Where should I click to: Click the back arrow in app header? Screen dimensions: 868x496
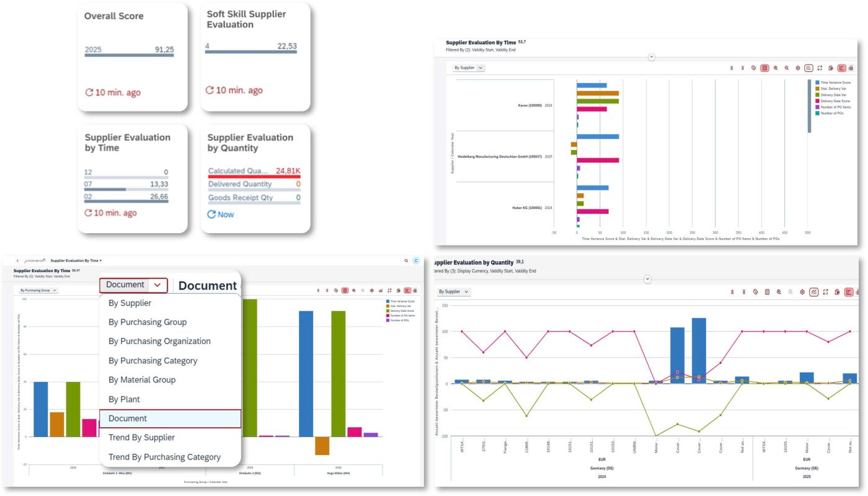pos(17,261)
